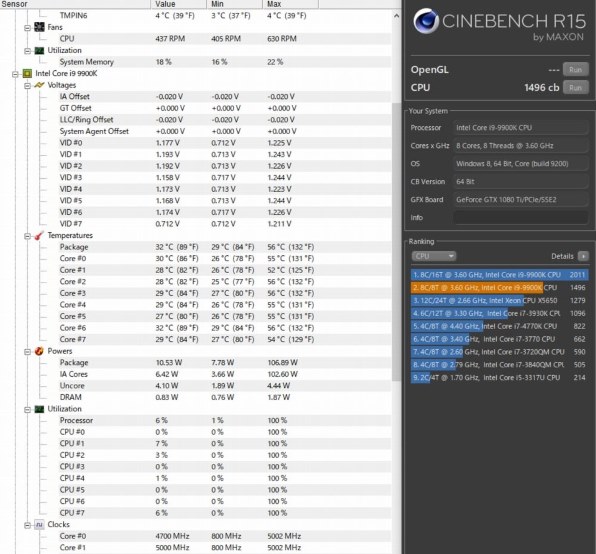
Task: Click the processor Utilization icon above Processor row
Action: pos(39,409)
